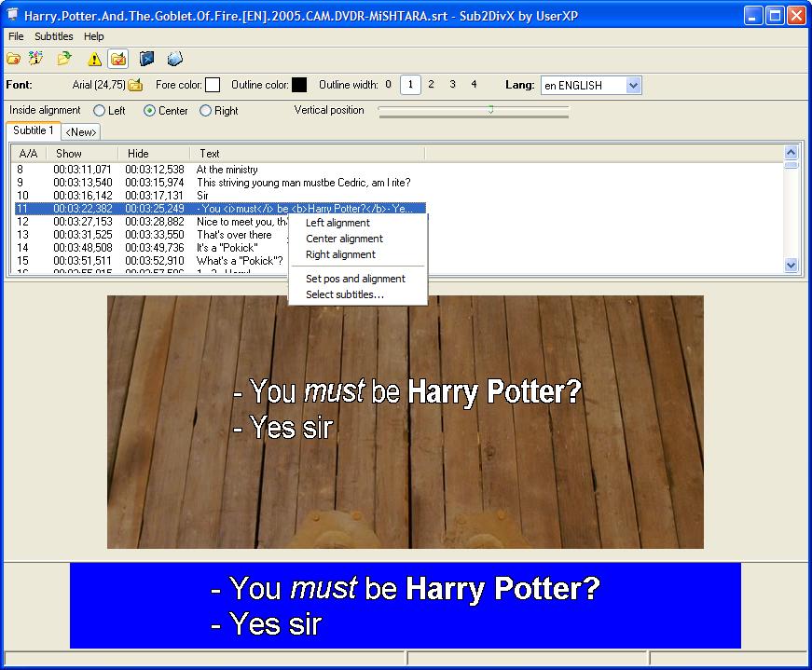Set outline width to 2
Screen dimensions: 812x670
(x=431, y=85)
